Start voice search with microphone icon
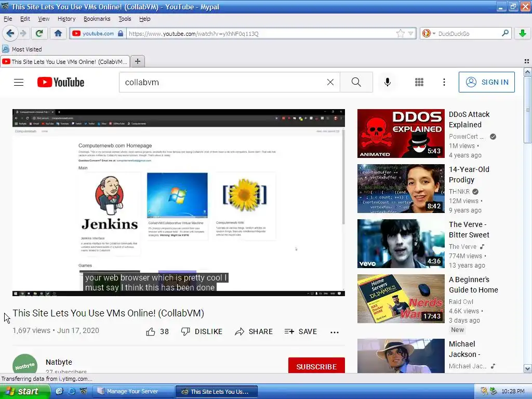532x399 pixels. click(x=387, y=82)
